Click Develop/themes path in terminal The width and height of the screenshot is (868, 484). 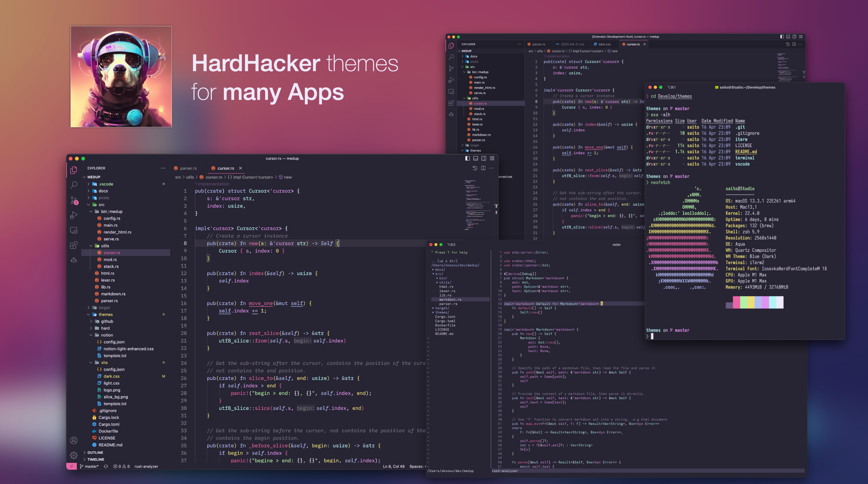point(675,96)
